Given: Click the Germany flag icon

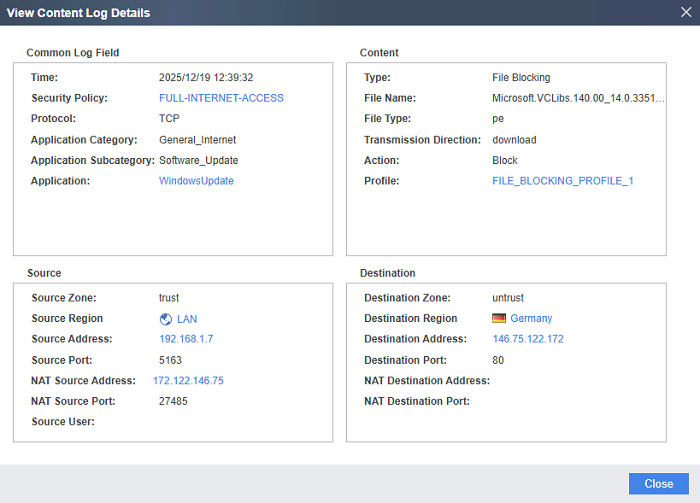Looking at the screenshot, I should [x=499, y=319].
